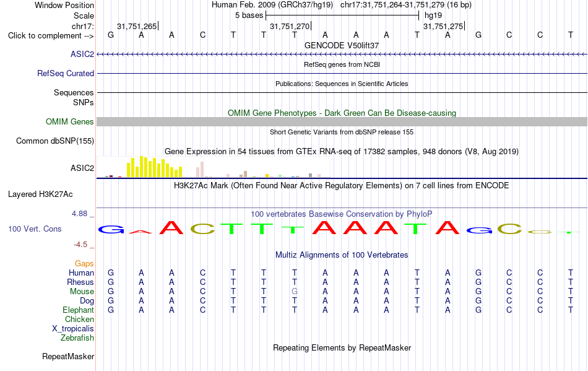Click the 'Click to complement -->' label
This screenshot has width=588, height=371.
pyautogui.click(x=51, y=36)
